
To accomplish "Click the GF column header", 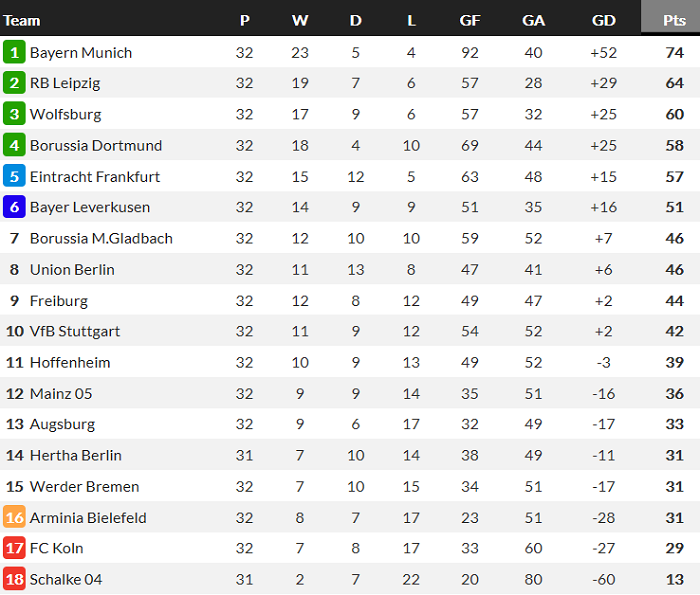I will [x=470, y=20].
